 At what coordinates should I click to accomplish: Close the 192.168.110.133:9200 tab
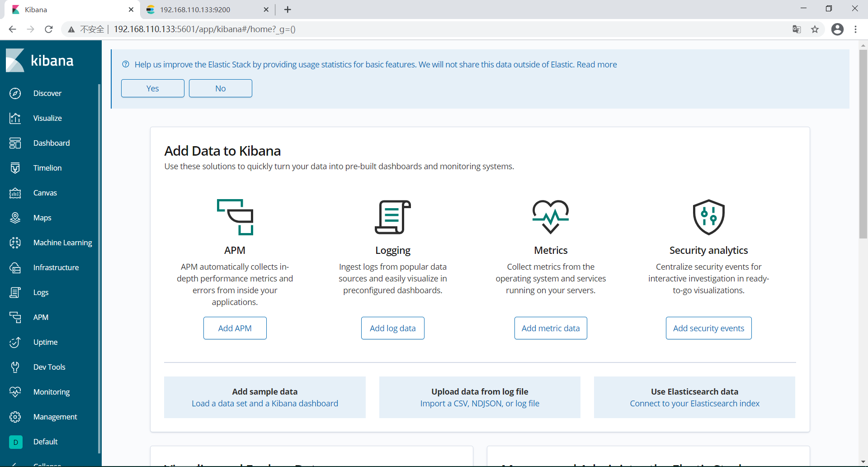click(266, 10)
